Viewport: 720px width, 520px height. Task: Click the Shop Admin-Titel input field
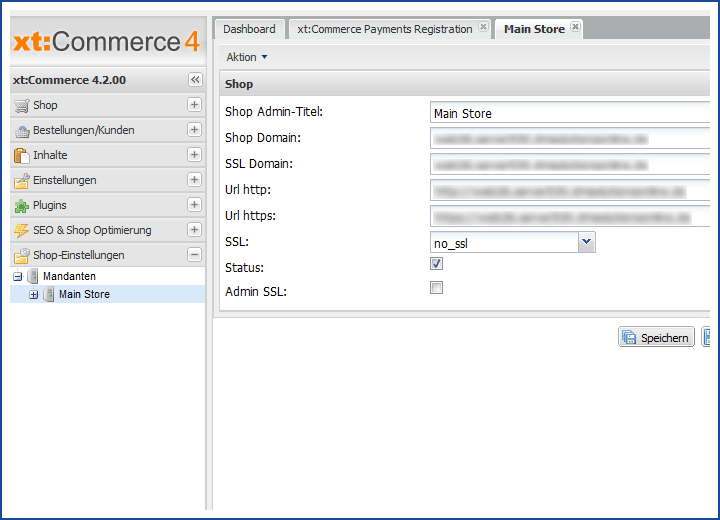click(570, 113)
